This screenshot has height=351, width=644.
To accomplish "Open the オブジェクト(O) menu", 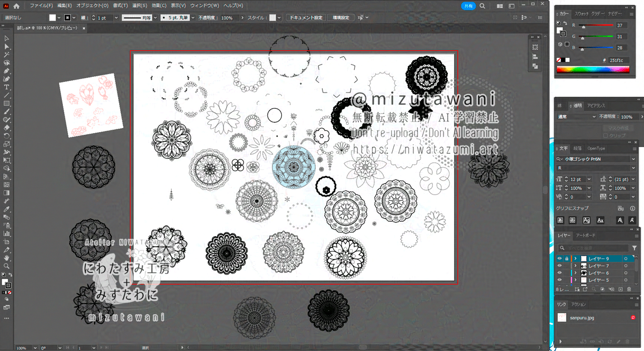I will (x=92, y=6).
